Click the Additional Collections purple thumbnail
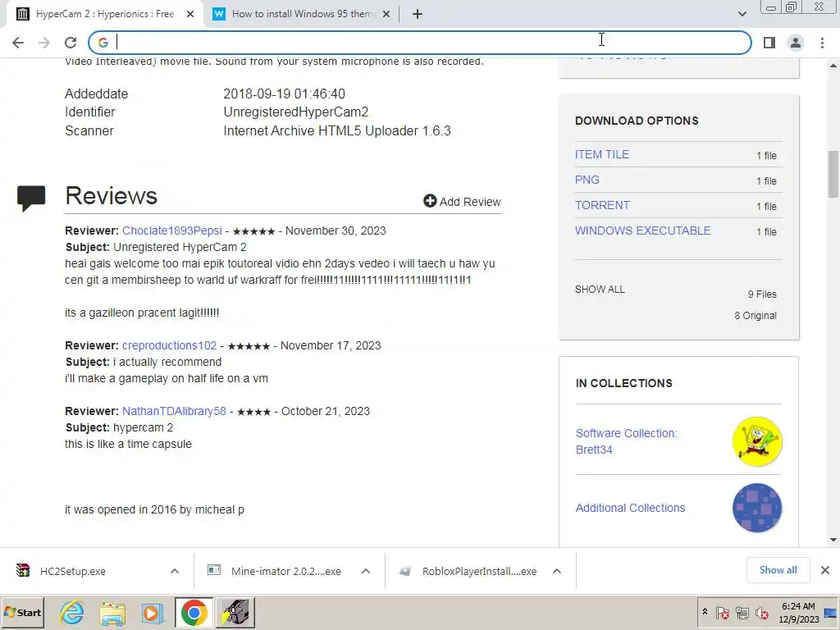 757,508
